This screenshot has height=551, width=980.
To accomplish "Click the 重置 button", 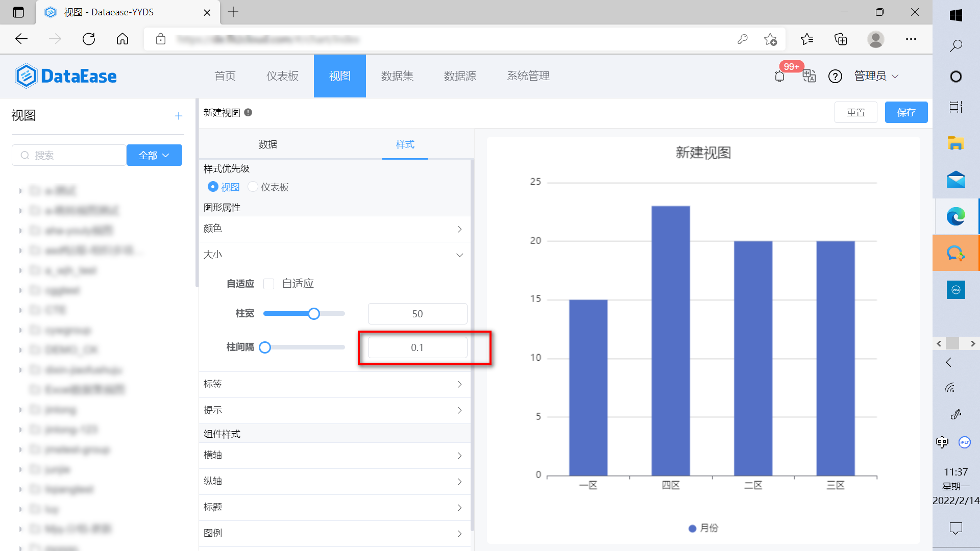I will pos(856,112).
